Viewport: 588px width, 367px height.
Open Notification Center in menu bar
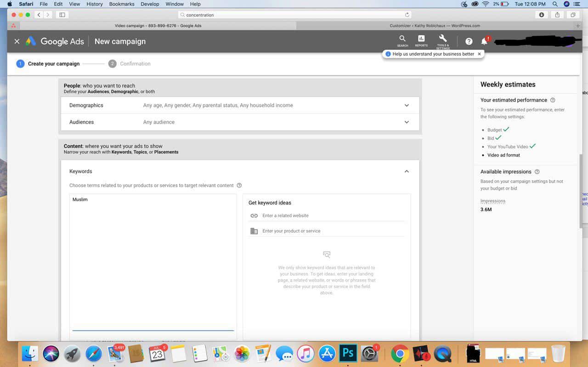click(578, 4)
